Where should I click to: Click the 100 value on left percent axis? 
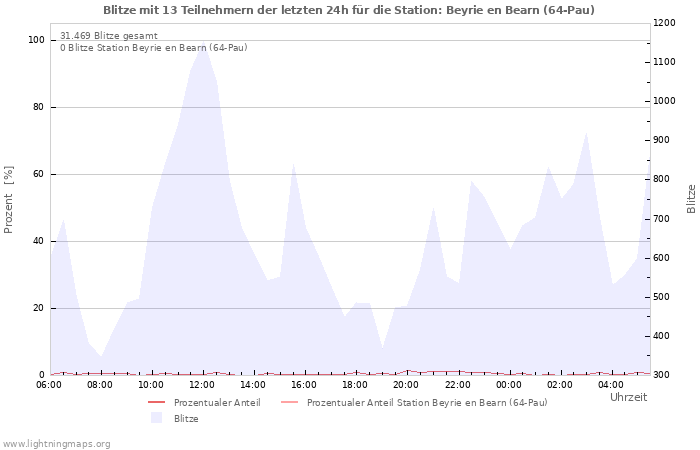tap(37, 40)
